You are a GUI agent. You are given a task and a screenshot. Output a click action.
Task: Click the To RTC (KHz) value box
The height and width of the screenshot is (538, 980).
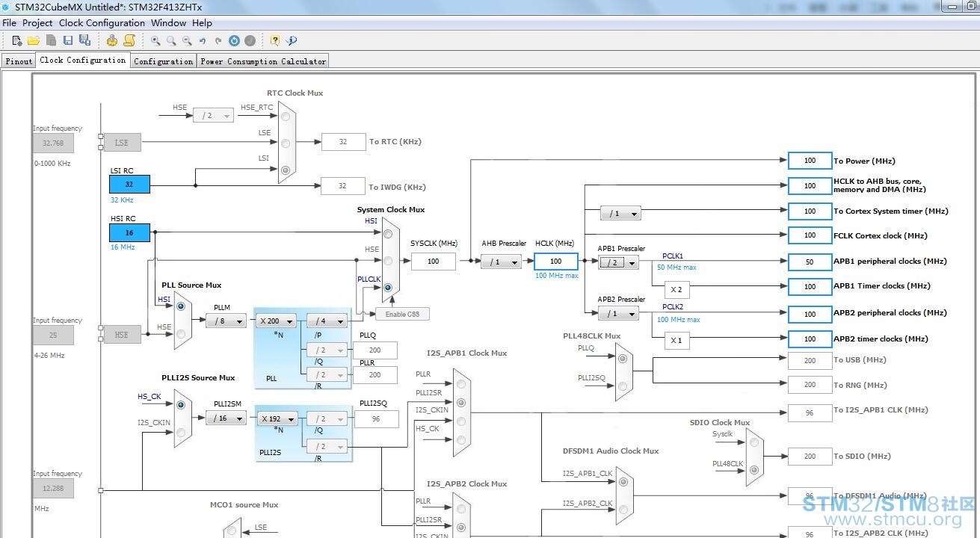coord(343,142)
